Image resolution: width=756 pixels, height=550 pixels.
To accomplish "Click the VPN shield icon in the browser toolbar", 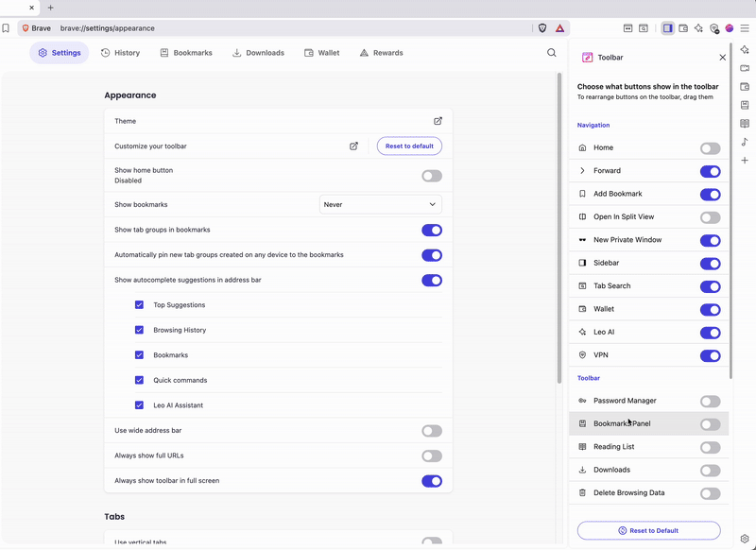I will pos(714,28).
